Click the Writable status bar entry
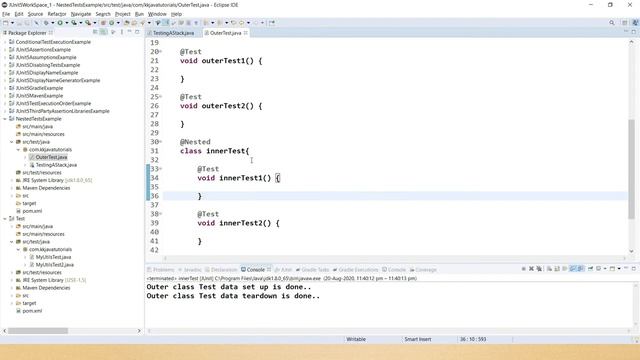The width and height of the screenshot is (640, 360). click(356, 339)
